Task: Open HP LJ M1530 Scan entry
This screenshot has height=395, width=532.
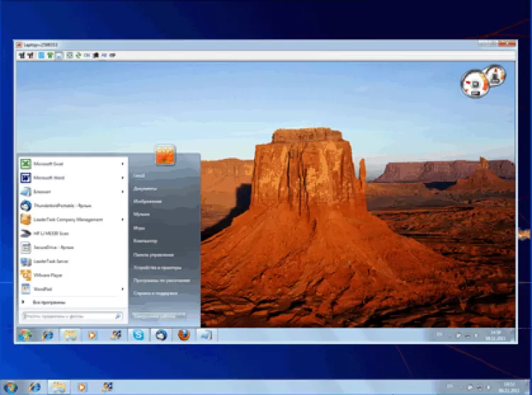Action: pyautogui.click(x=73, y=233)
